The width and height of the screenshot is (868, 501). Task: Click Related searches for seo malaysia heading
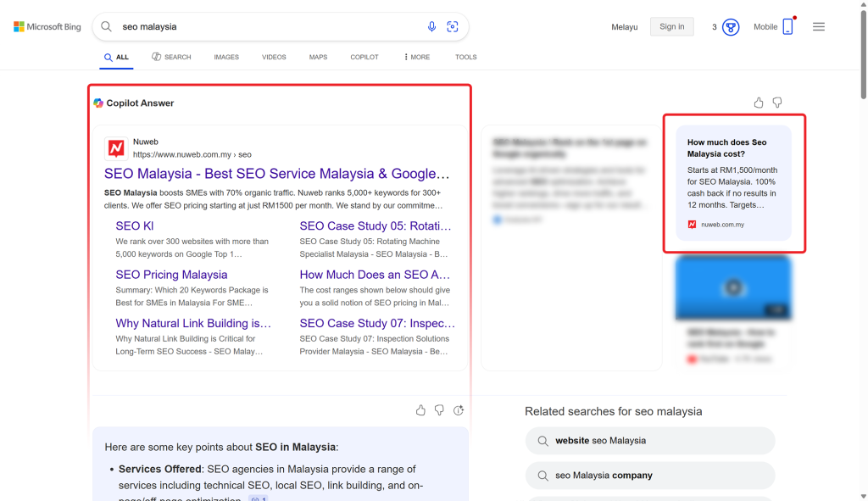[614, 411]
